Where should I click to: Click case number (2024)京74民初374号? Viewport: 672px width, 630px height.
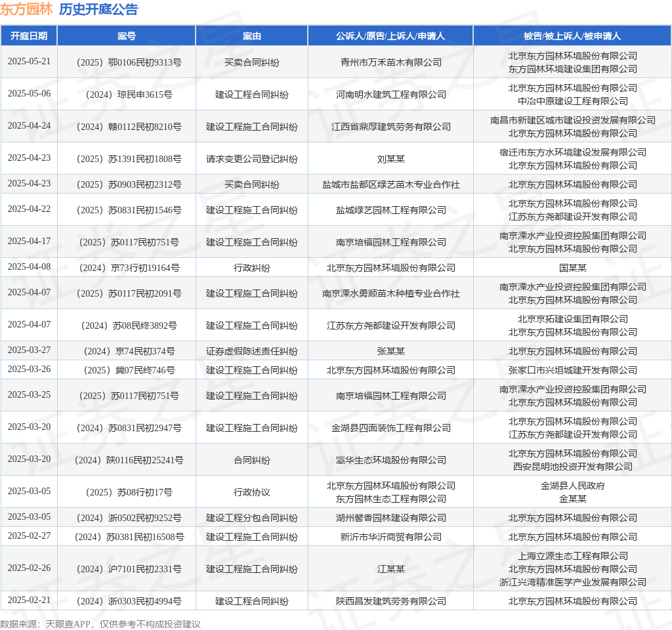coord(129,352)
